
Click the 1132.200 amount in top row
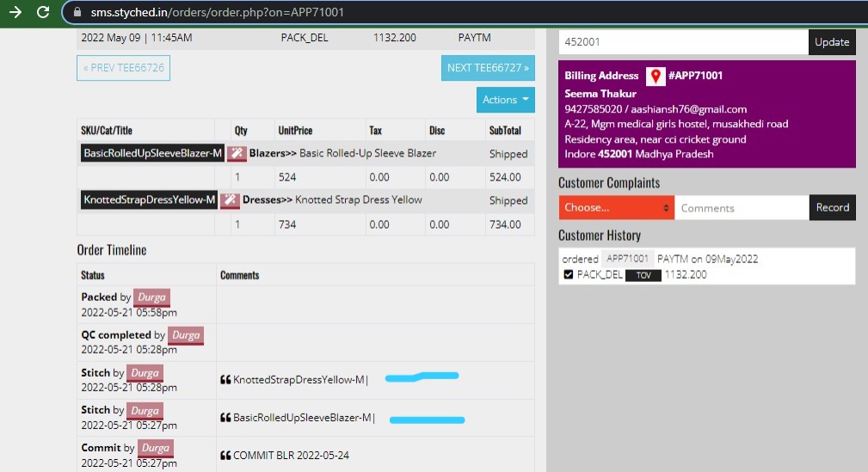(x=394, y=38)
